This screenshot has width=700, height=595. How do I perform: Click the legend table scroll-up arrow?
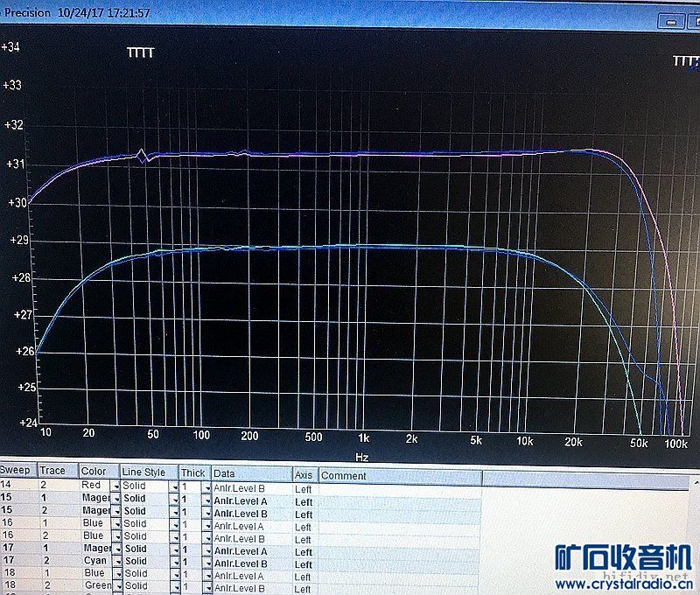click(696, 483)
